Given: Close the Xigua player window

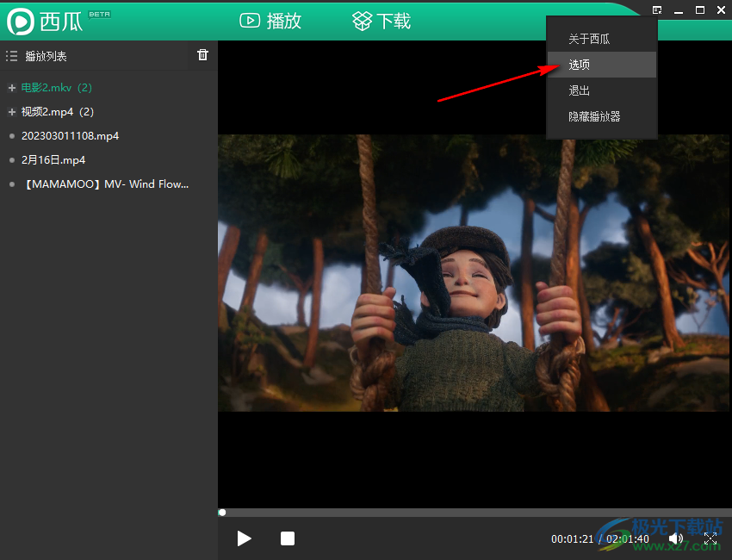Looking at the screenshot, I should [x=721, y=10].
